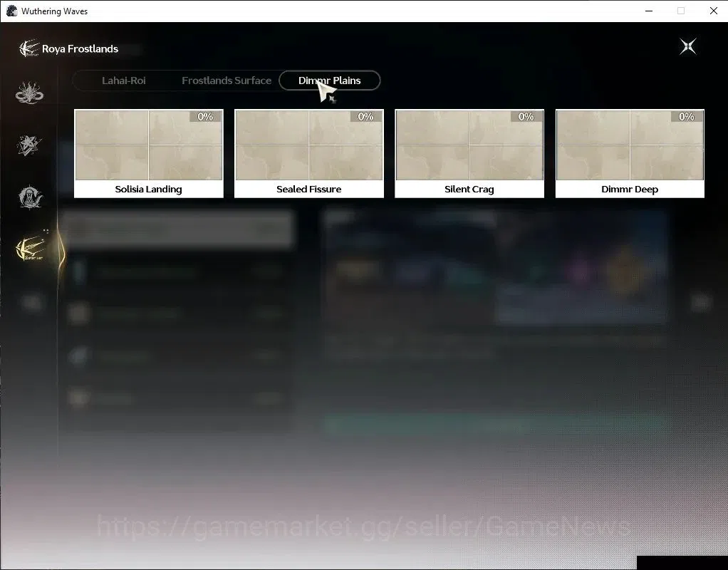Click the Dimmr Deep label text

pos(630,189)
